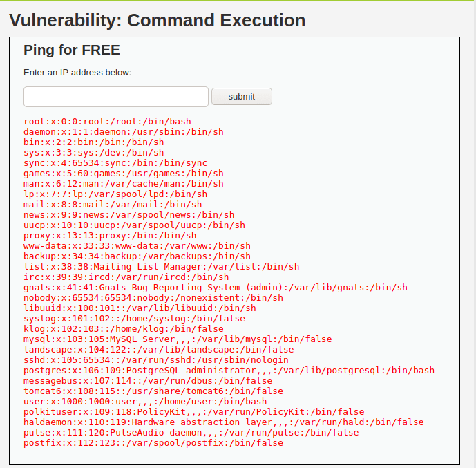Click the root user output line
476x468 pixels.
tap(107, 122)
